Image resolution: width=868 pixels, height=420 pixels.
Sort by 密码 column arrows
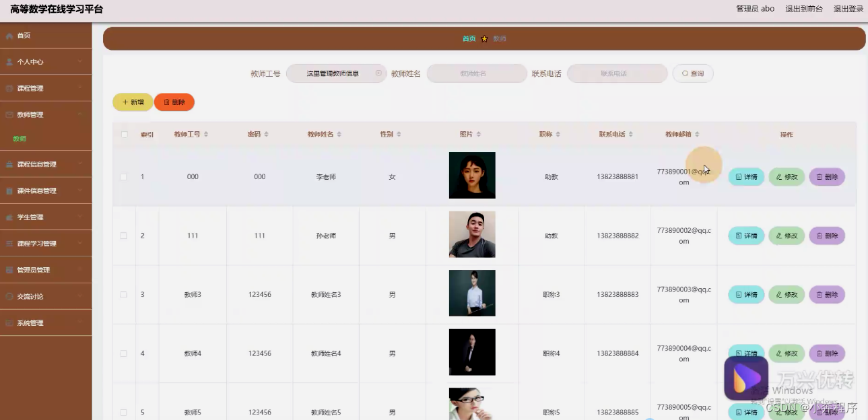point(266,135)
